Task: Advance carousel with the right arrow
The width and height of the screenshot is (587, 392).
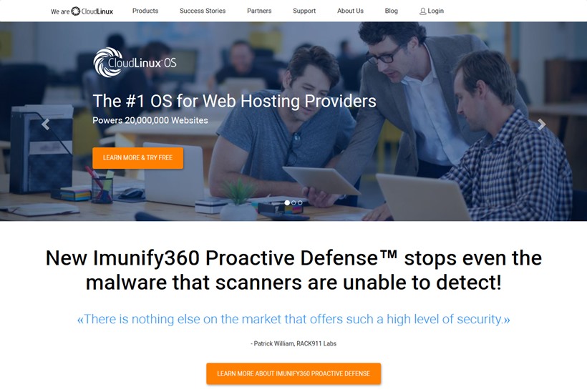Action: [541, 124]
